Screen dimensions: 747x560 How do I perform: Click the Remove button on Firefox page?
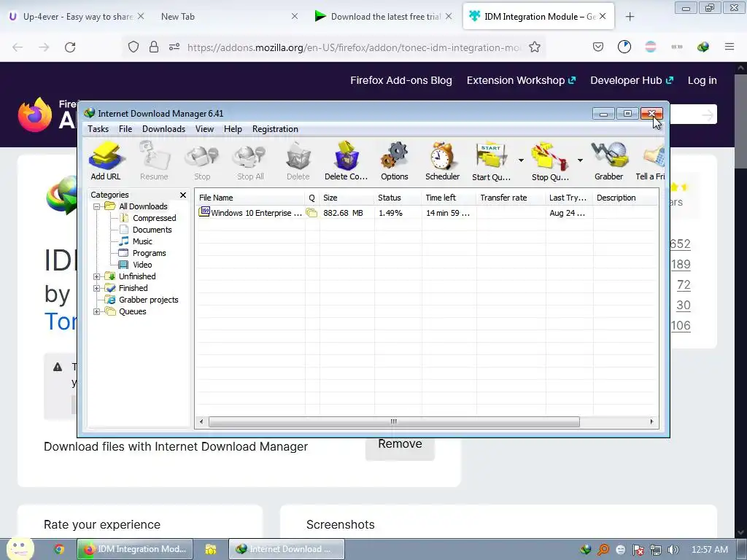click(x=400, y=448)
